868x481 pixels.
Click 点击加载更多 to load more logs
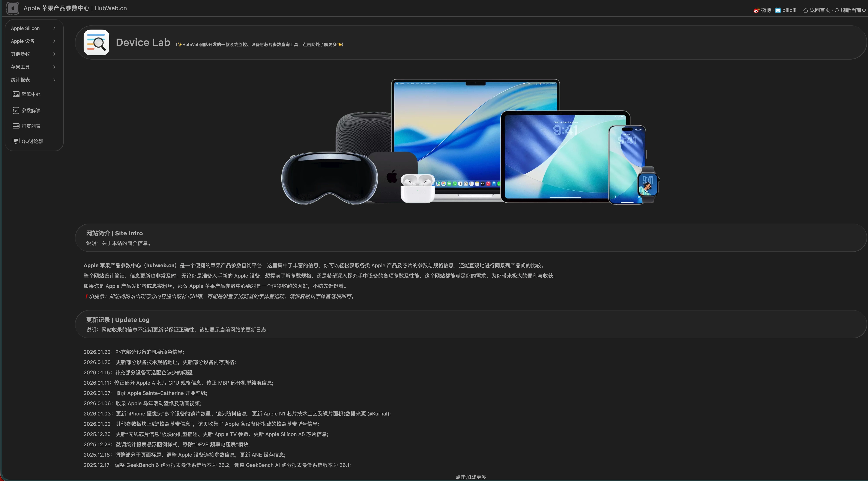coord(471,477)
